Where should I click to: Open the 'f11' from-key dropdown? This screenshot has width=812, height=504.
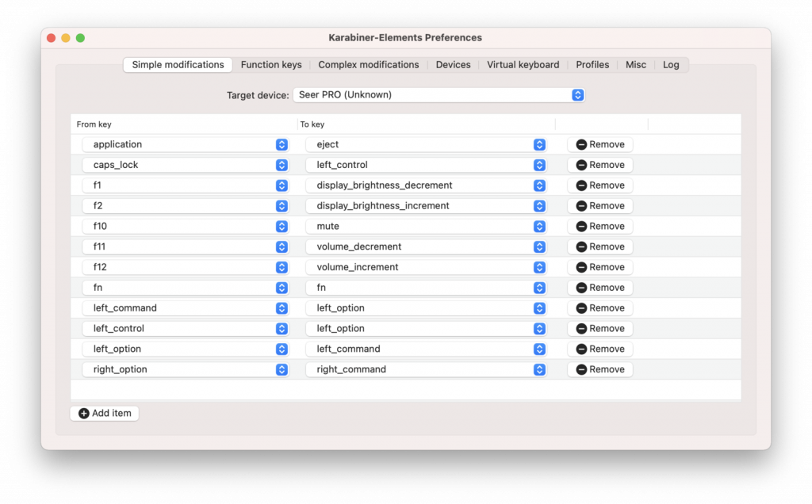185,246
